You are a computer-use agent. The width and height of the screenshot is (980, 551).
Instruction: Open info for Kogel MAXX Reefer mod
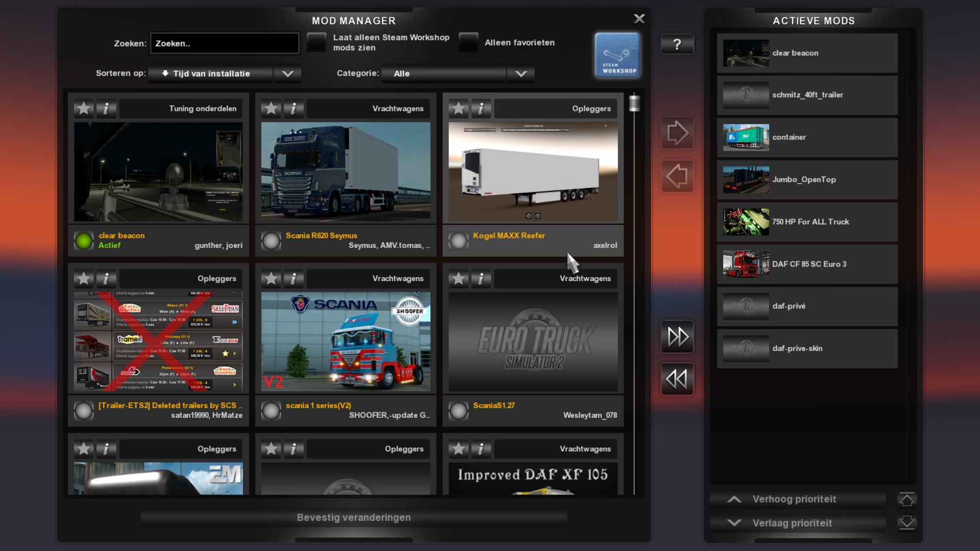(480, 109)
